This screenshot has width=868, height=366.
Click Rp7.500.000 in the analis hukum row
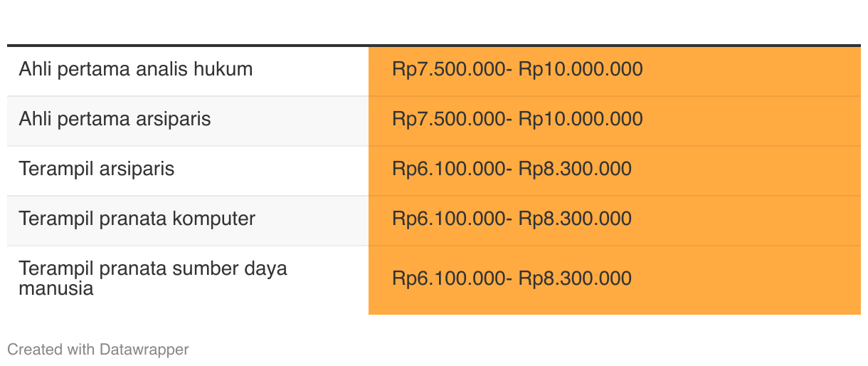pos(448,69)
